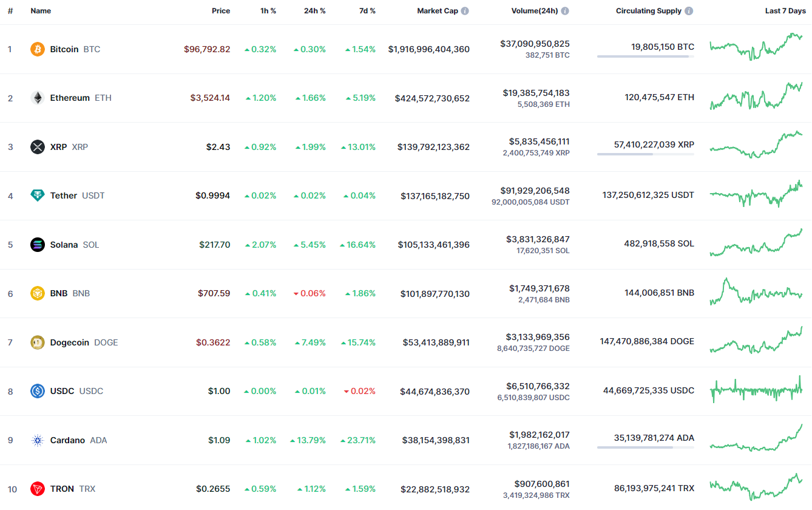This screenshot has height=510, width=812.
Task: Click the Volume(24h) info icon
Action: coord(565,11)
